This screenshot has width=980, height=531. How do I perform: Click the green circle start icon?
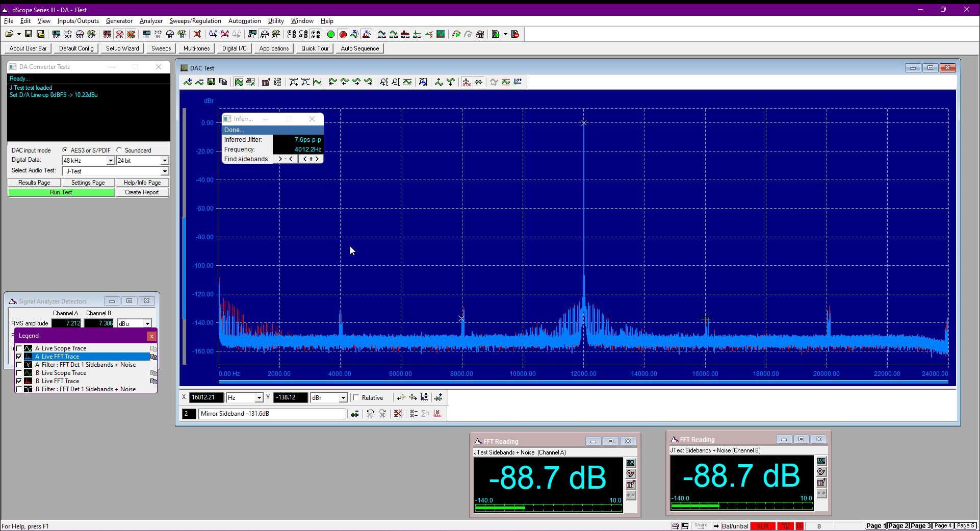coord(330,34)
